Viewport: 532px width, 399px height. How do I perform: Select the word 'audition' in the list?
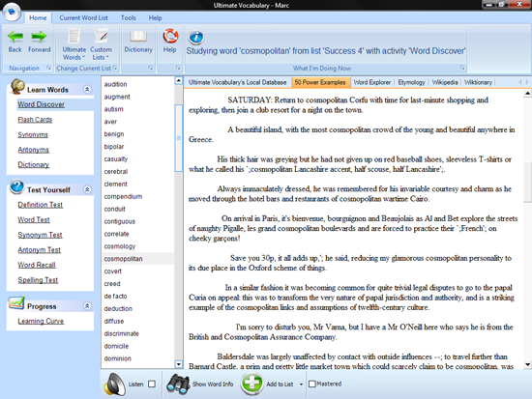coord(115,84)
